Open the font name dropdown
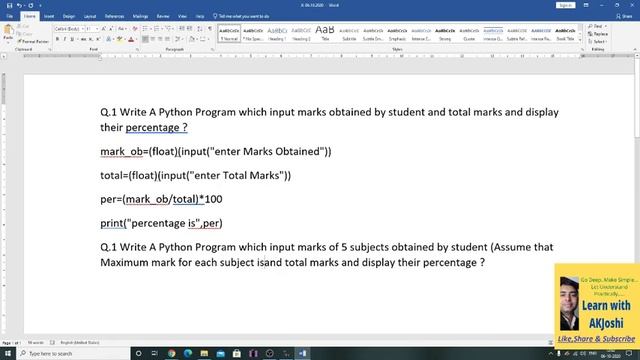The width and height of the screenshot is (640, 360). [x=83, y=29]
